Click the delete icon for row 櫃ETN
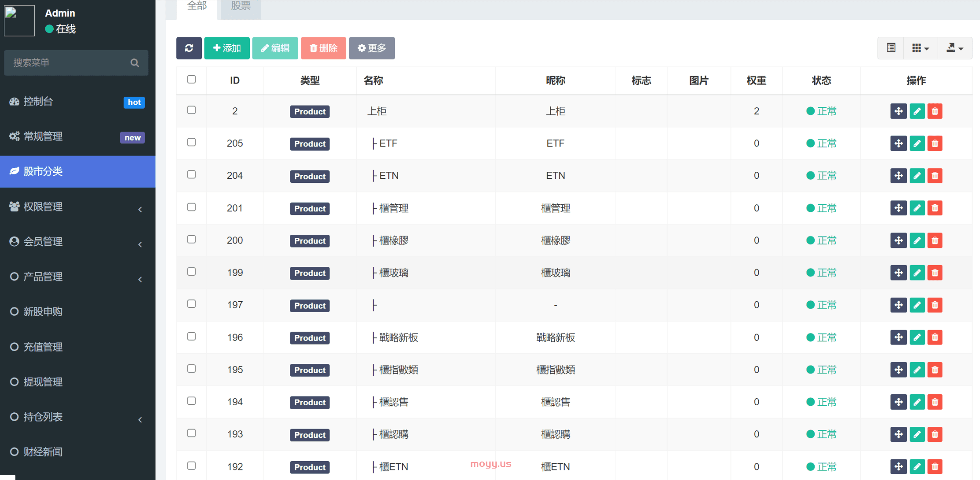 tap(935, 466)
